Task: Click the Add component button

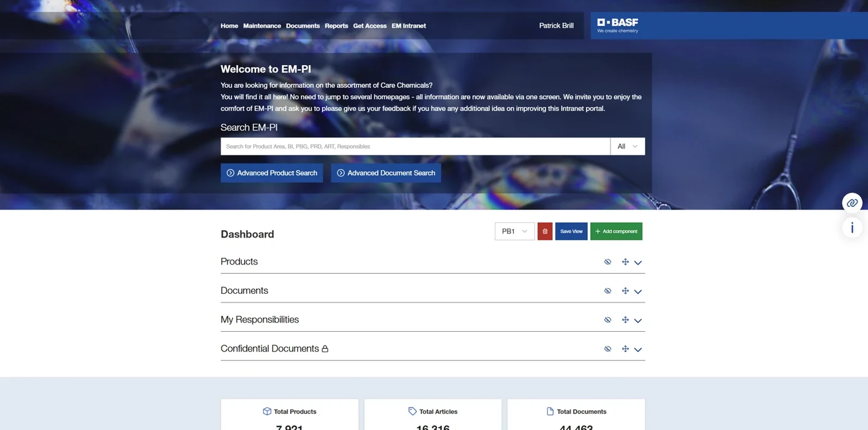Action: tap(616, 232)
